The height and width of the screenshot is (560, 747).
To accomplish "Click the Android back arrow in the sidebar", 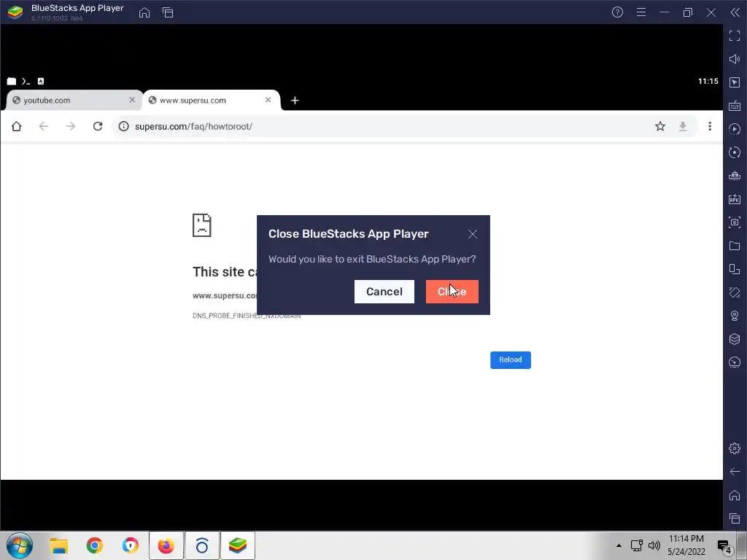I will pos(735,472).
